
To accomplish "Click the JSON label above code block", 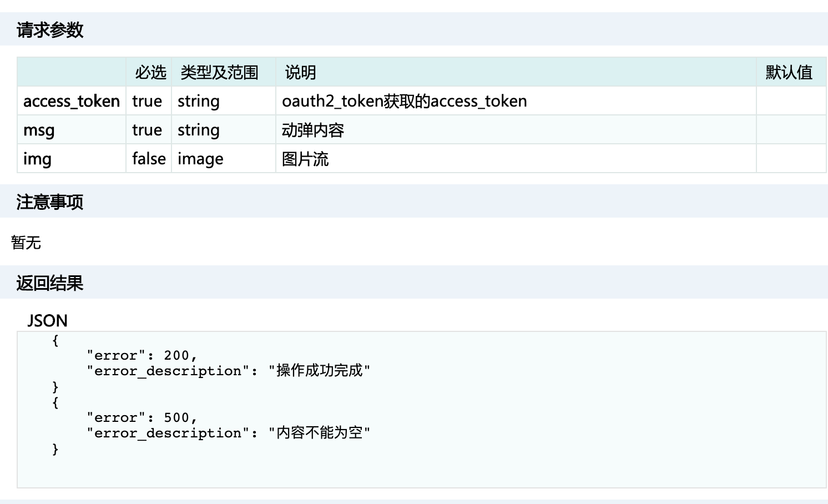I will [47, 321].
